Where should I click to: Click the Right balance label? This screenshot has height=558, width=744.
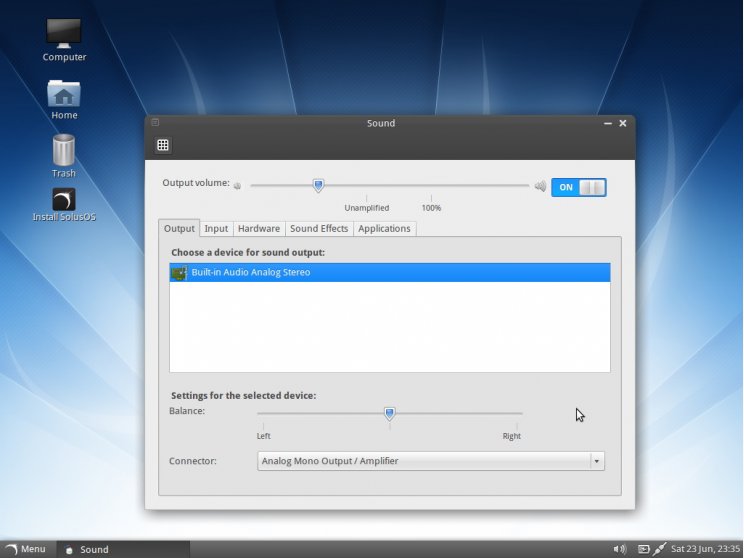click(x=512, y=436)
